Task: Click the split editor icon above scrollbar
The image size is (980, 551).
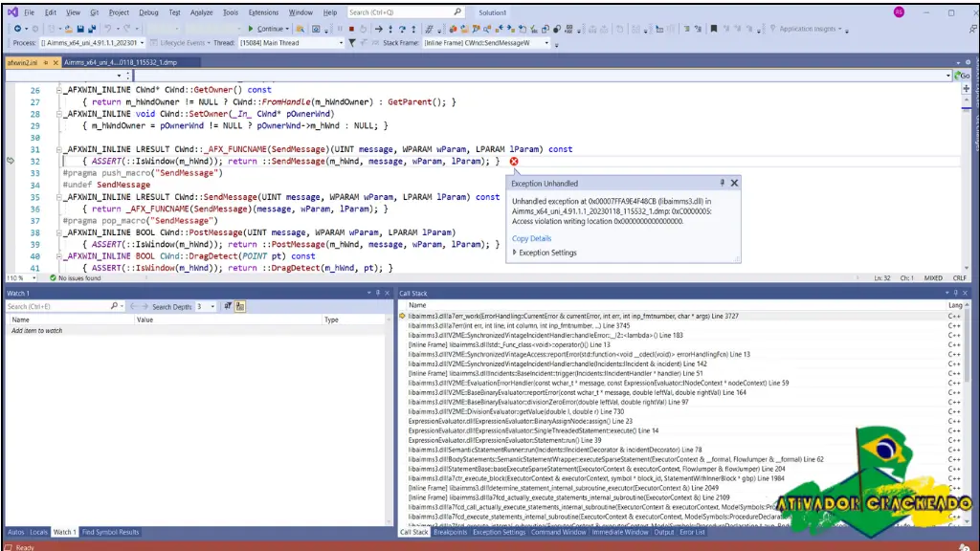Action: pyautogui.click(x=967, y=89)
